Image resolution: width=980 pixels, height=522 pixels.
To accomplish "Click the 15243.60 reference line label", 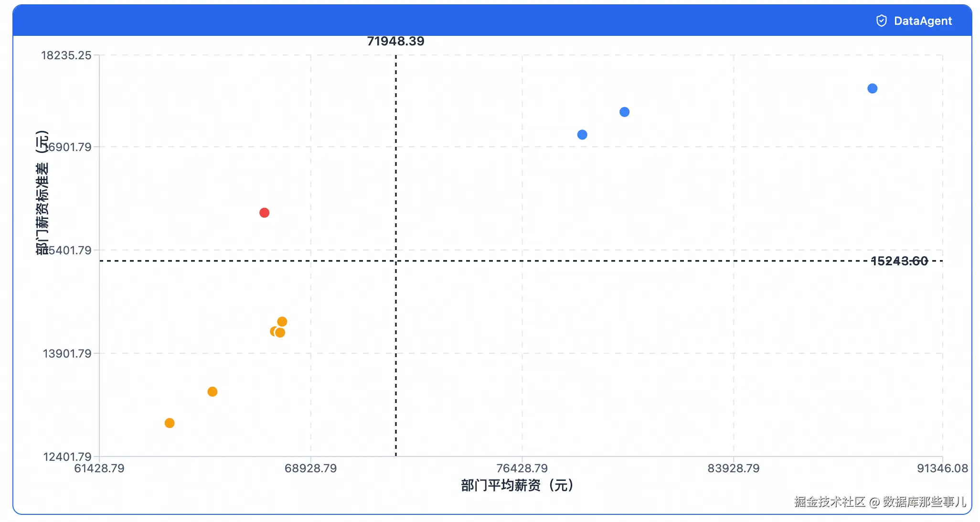I will [x=899, y=261].
